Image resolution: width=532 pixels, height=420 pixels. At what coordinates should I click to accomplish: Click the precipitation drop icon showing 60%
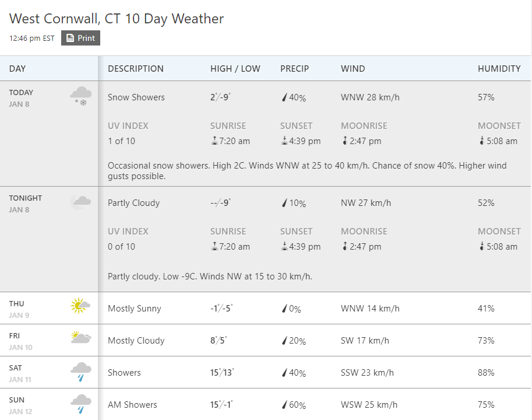(x=284, y=405)
